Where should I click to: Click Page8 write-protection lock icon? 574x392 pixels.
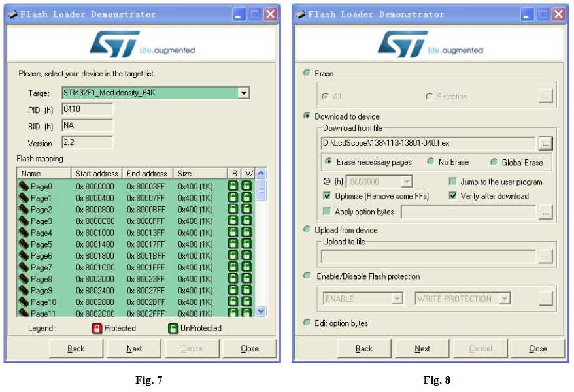coord(246,278)
